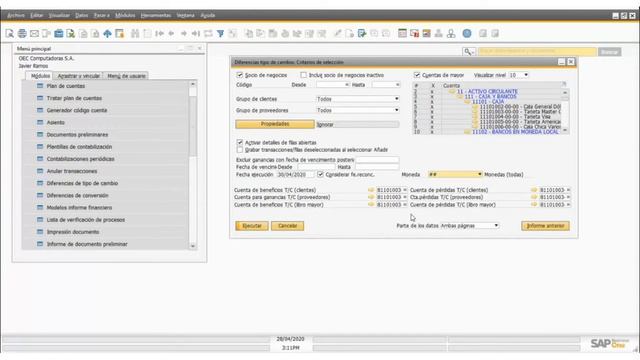Viewport: 640px width, 360px height.
Task: Click the Fecha ejecución date field
Action: (296, 174)
